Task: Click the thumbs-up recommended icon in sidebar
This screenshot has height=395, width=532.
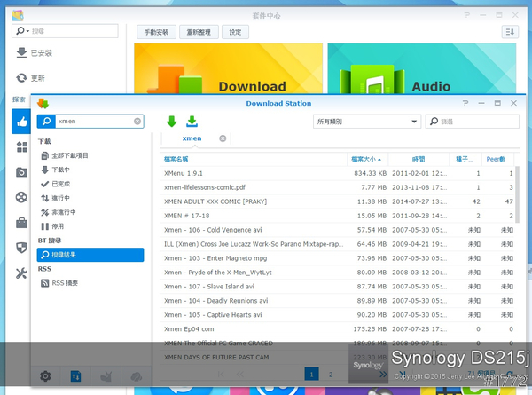Action: click(x=20, y=122)
